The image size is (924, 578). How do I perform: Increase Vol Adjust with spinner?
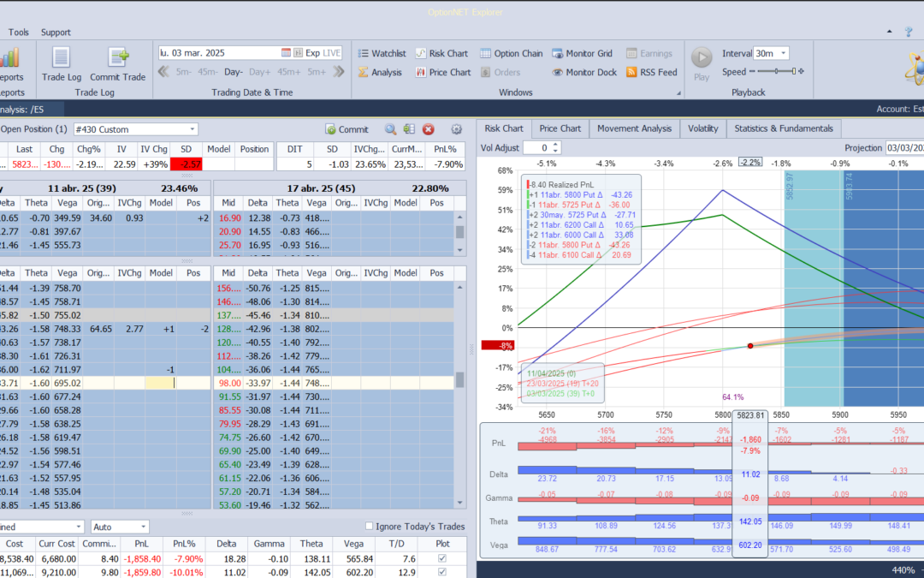(556, 145)
